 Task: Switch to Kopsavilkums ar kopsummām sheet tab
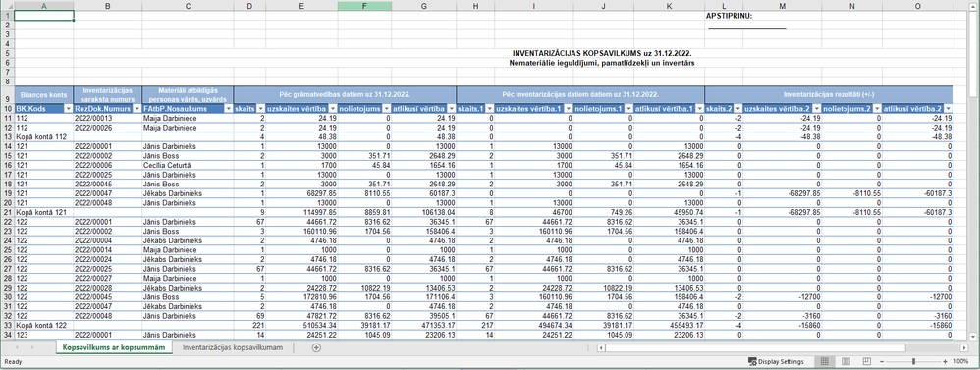tap(114, 347)
